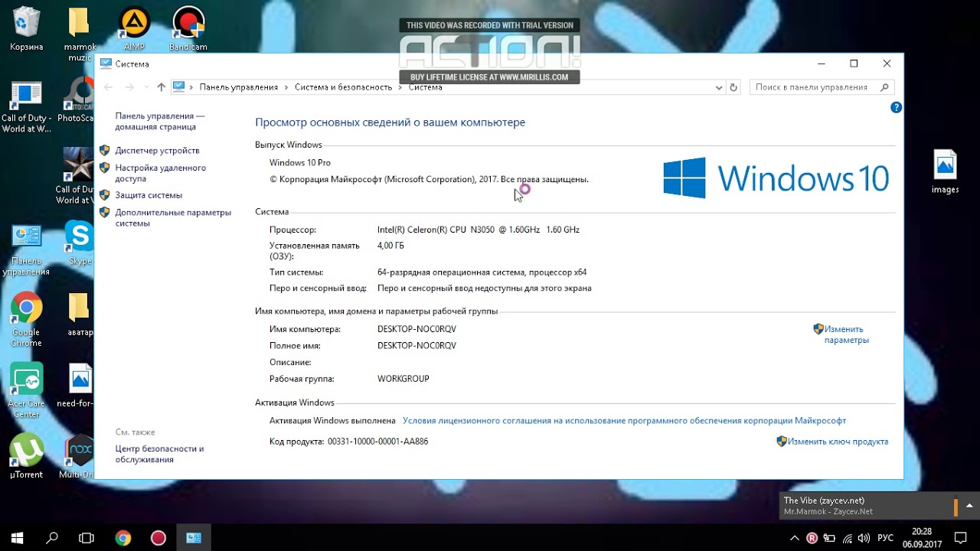The width and height of the screenshot is (980, 551).
Task: Show hidden tray icons chevron
Action: tap(793, 538)
